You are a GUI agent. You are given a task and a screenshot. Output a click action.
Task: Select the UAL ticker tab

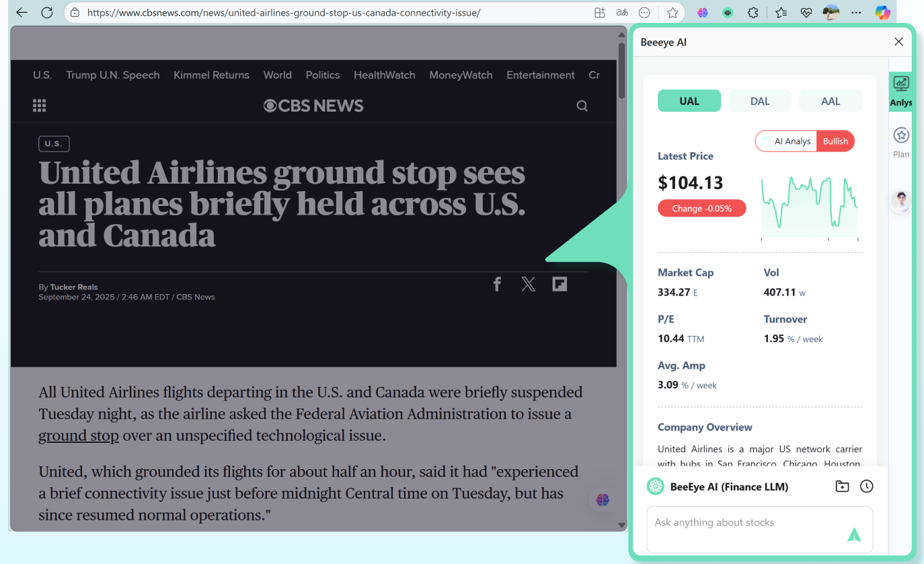(x=689, y=101)
